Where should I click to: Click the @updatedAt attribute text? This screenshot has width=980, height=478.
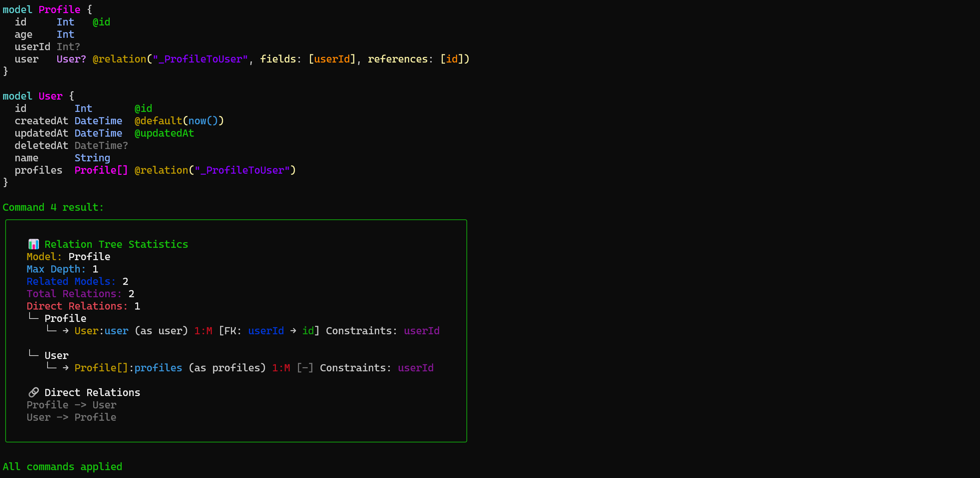click(164, 133)
